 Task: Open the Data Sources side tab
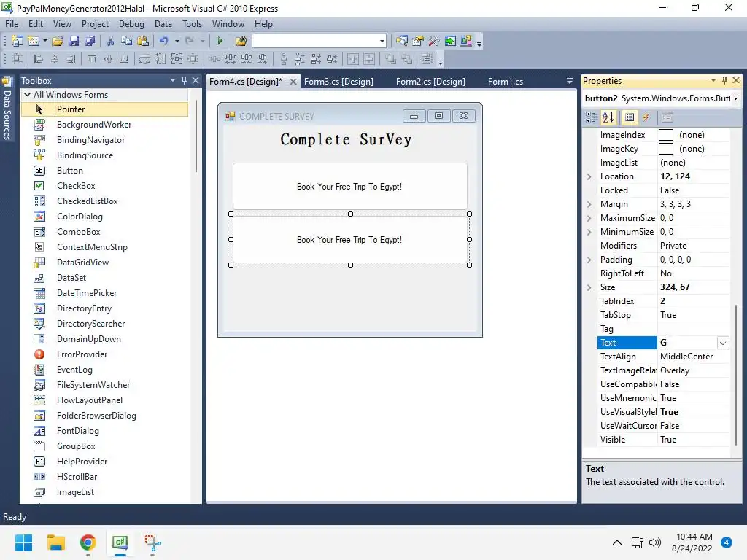(x=7, y=109)
